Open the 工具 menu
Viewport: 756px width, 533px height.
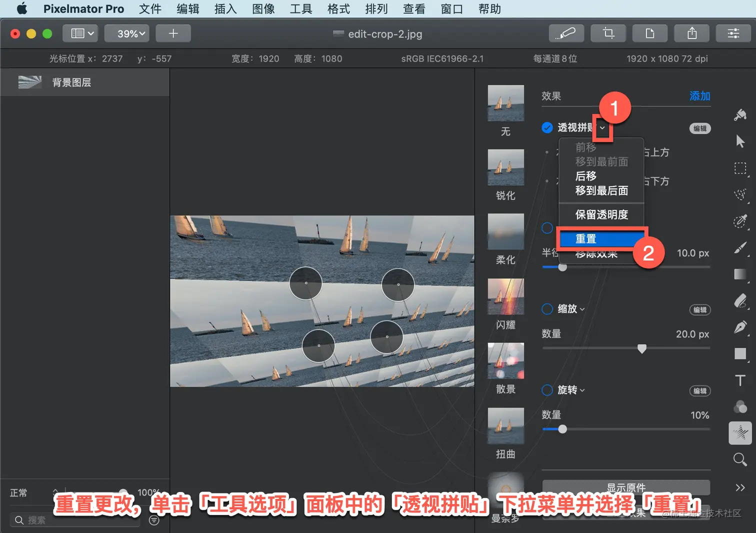(301, 9)
